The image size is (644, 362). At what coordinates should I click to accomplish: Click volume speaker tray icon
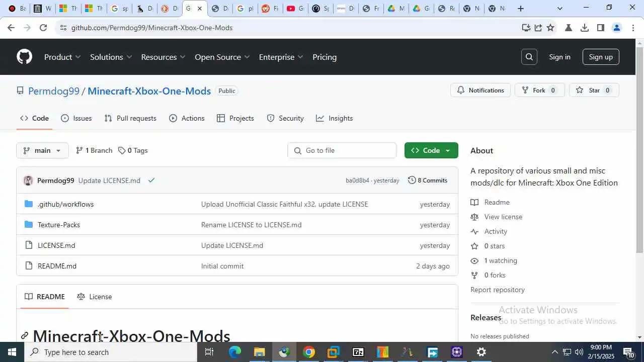(579, 352)
